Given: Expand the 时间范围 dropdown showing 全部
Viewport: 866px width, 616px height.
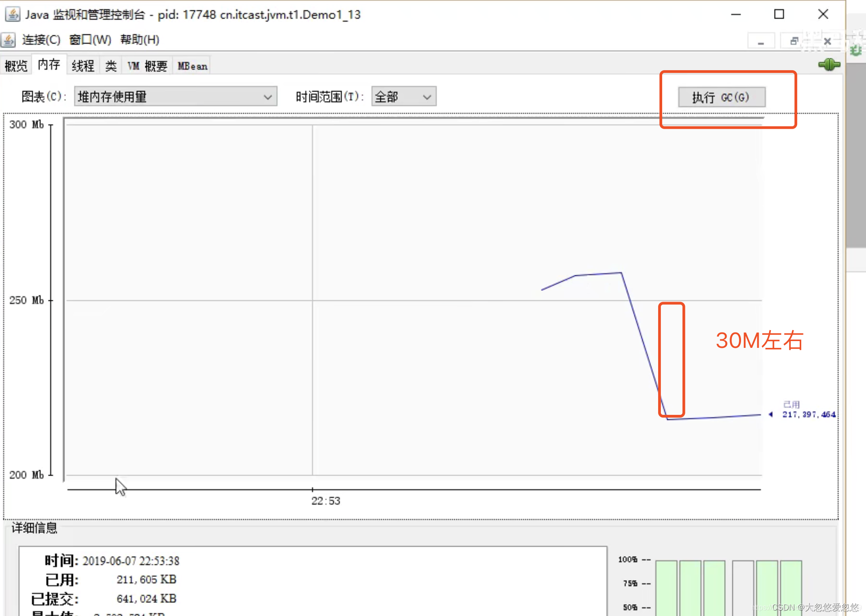Looking at the screenshot, I should (x=404, y=96).
